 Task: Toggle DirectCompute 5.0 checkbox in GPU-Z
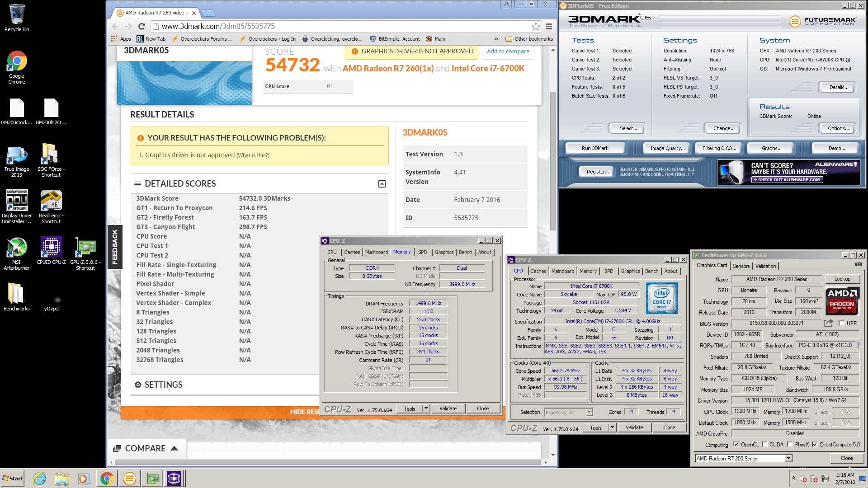(815, 445)
